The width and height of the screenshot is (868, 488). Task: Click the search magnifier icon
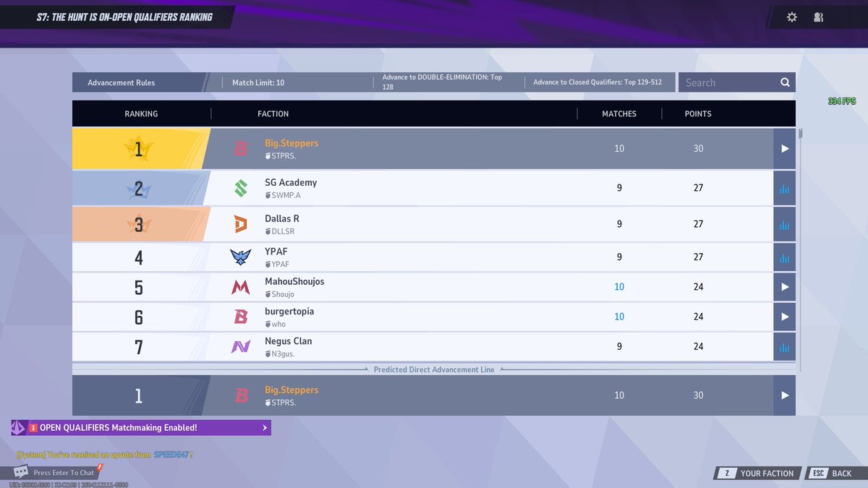(x=785, y=82)
